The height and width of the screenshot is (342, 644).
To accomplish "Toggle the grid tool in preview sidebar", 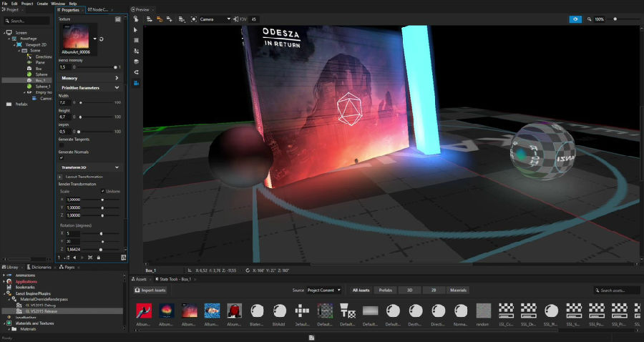I will pos(136,40).
